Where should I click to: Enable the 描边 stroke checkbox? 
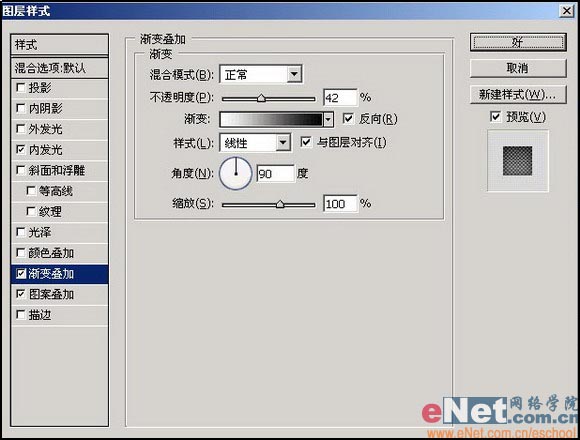(x=21, y=315)
